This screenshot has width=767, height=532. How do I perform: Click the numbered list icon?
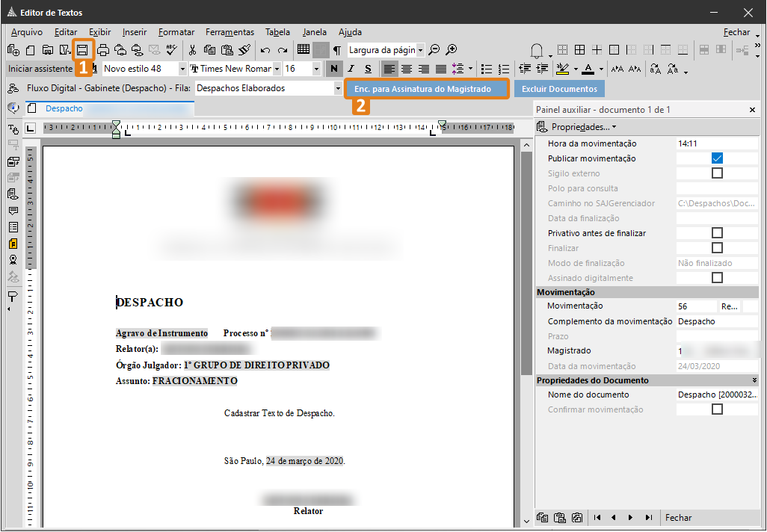click(x=503, y=69)
